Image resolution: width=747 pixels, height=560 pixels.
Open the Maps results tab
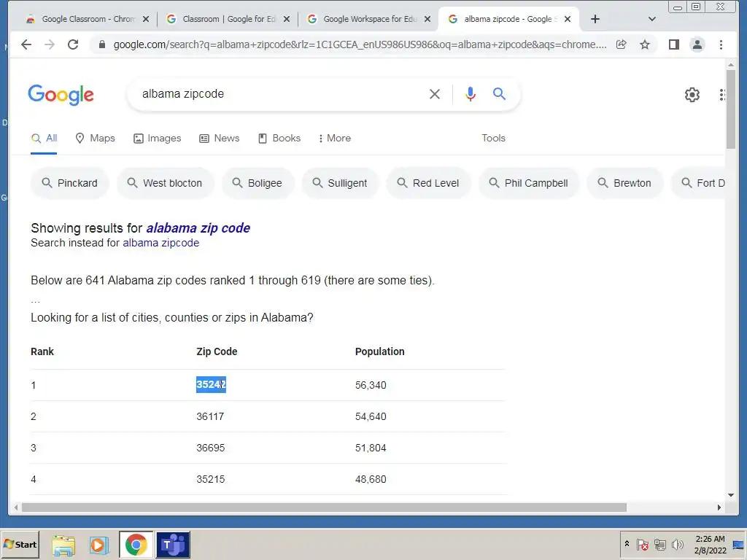[x=96, y=138]
